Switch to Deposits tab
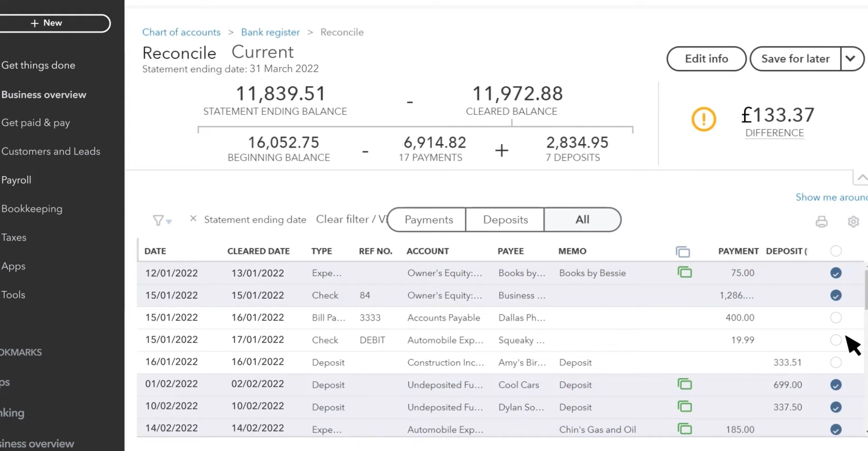The height and width of the screenshot is (451, 868). tap(505, 220)
